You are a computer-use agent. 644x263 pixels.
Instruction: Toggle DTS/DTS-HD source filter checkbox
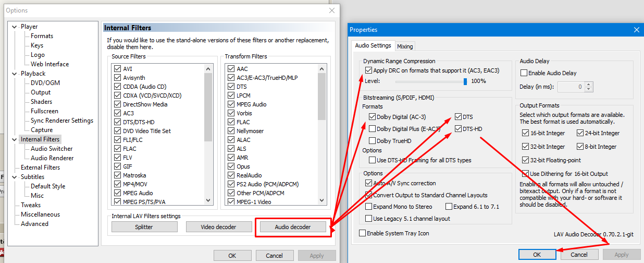[x=117, y=122]
